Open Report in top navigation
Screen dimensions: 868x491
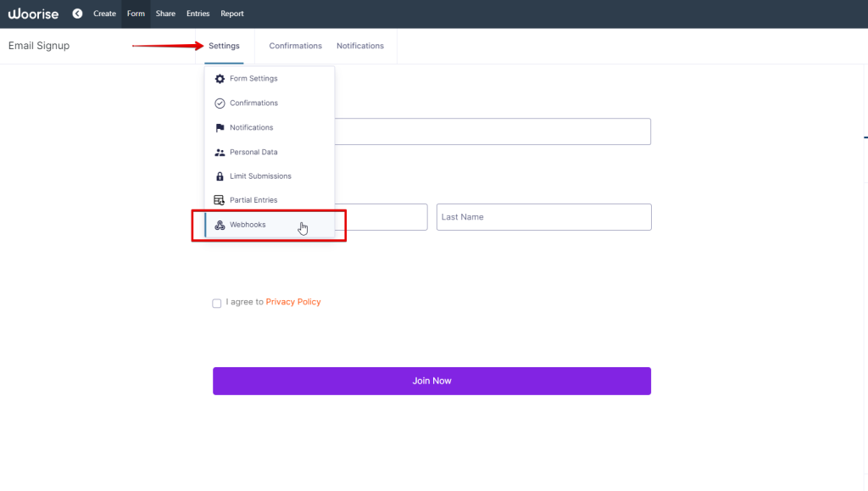(x=231, y=14)
